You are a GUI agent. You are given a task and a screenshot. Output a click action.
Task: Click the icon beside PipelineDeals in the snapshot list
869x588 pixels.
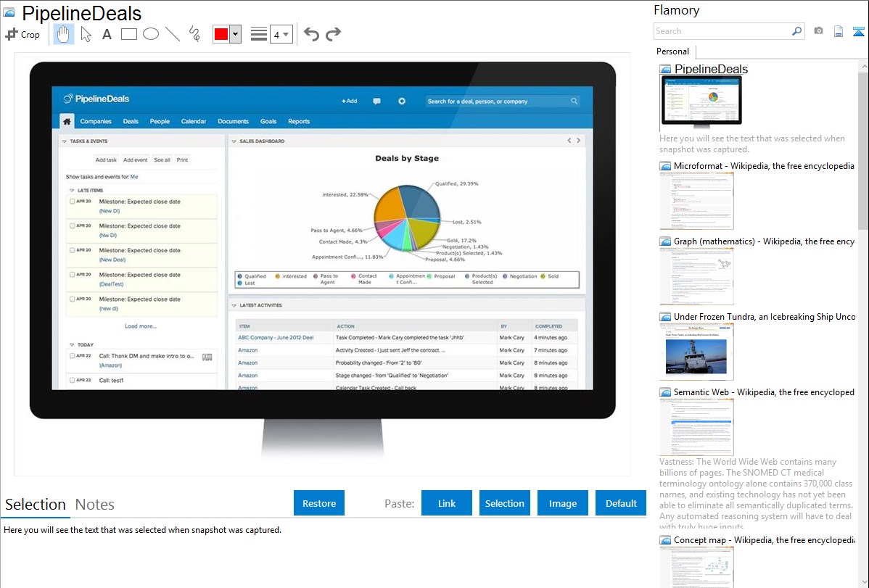pos(665,70)
